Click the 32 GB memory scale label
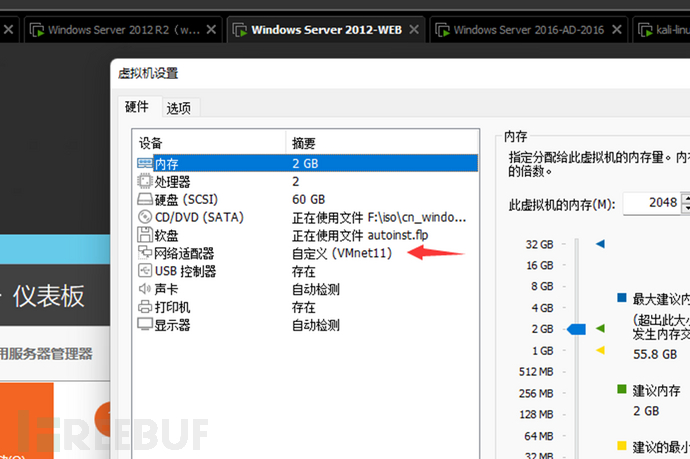 tap(539, 244)
